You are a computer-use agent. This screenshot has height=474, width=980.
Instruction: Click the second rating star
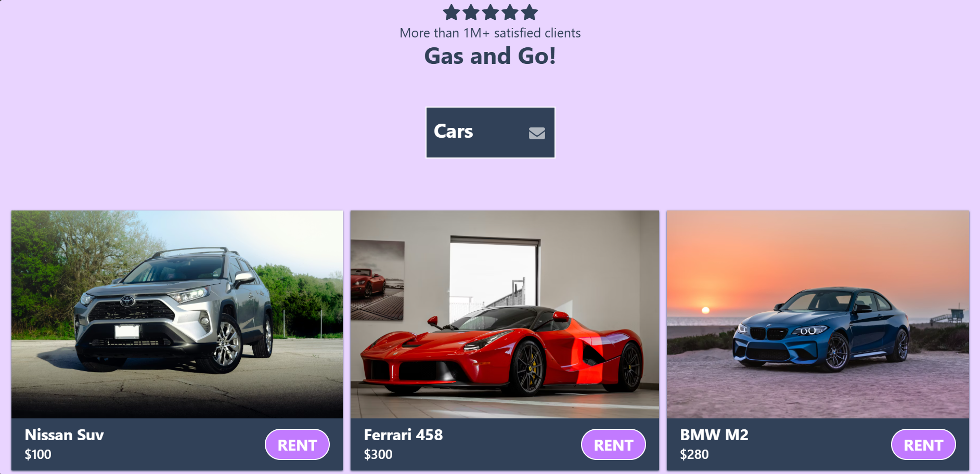(x=471, y=12)
